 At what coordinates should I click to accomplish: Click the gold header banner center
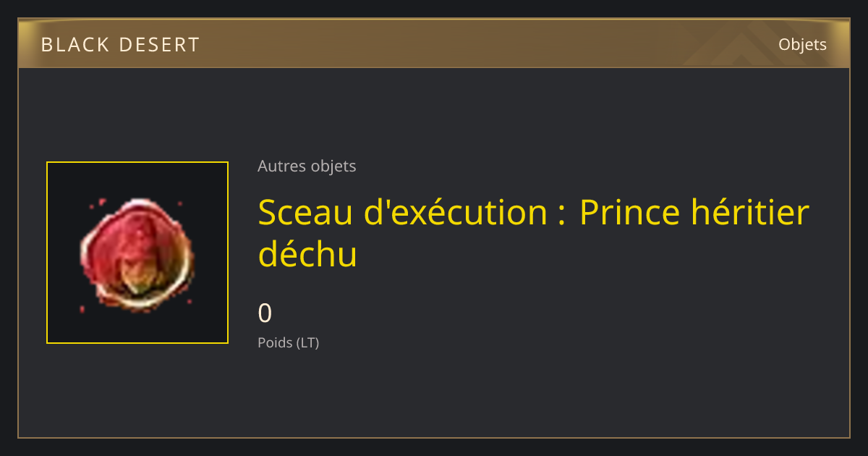pyautogui.click(x=434, y=44)
